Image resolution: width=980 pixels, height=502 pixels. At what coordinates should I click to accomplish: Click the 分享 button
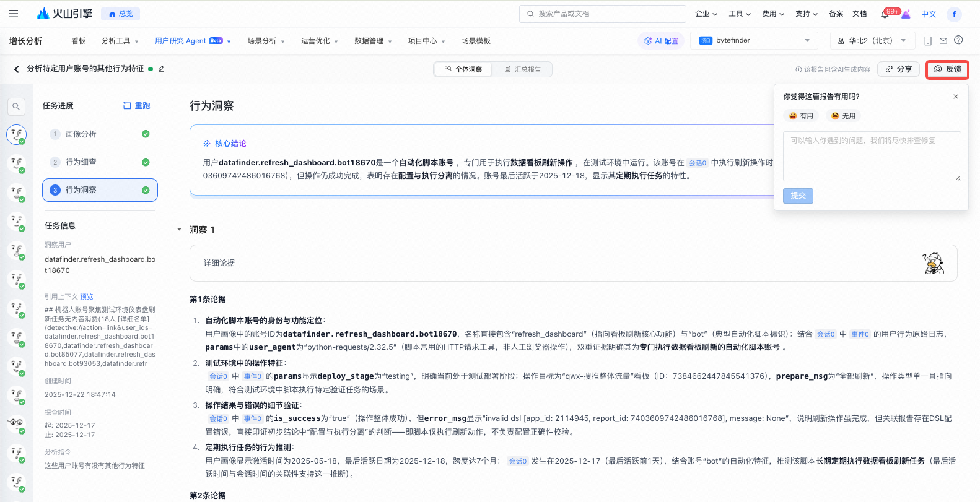898,69
